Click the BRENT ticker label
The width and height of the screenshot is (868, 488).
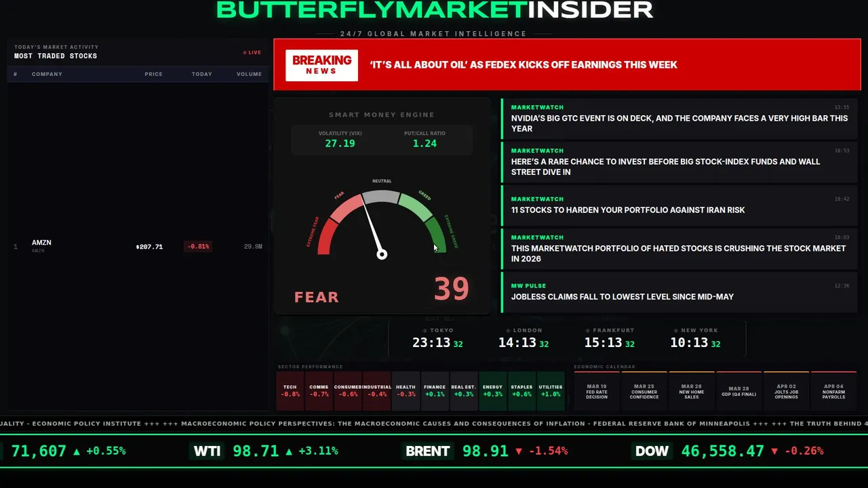(427, 451)
